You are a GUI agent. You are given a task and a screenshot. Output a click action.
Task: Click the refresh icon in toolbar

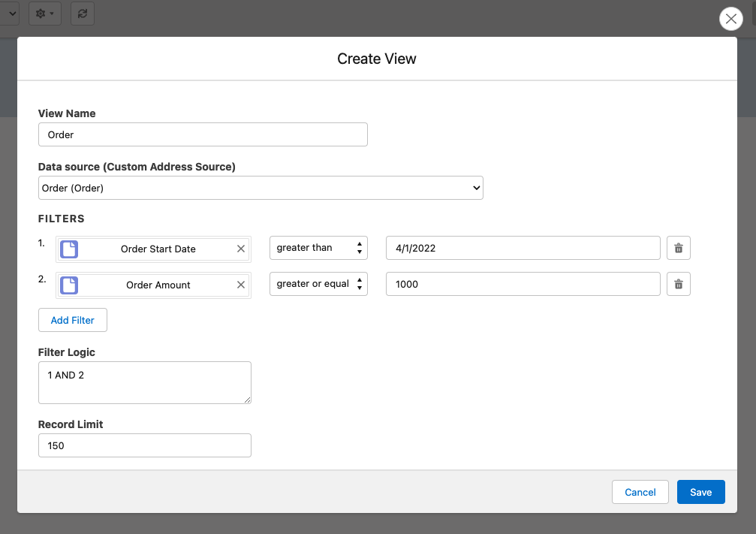(83, 14)
